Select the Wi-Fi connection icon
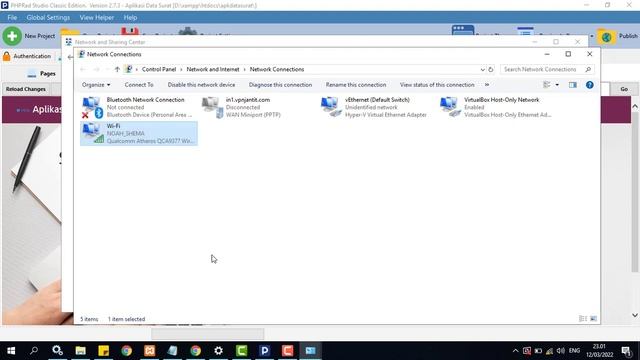 click(93, 133)
